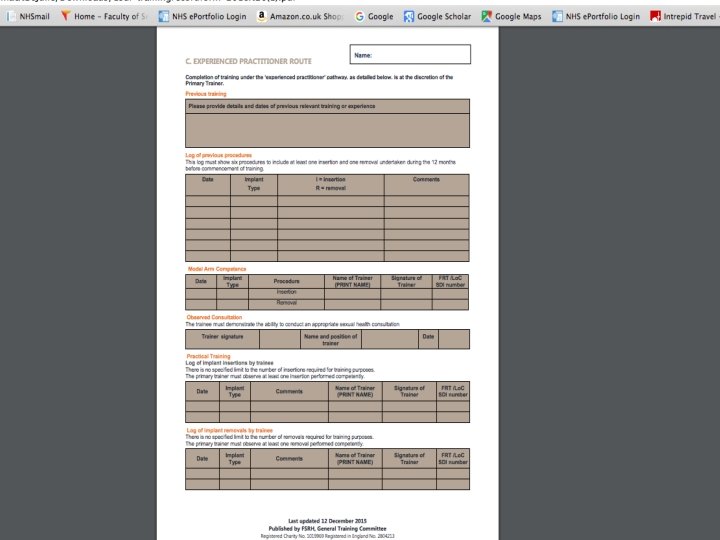The width and height of the screenshot is (720, 540).
Task: Click the 'Comments' header in previous procedures log
Action: coord(426,180)
